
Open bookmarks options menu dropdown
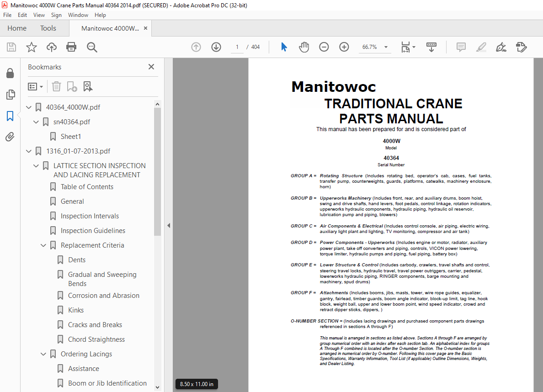(35, 86)
